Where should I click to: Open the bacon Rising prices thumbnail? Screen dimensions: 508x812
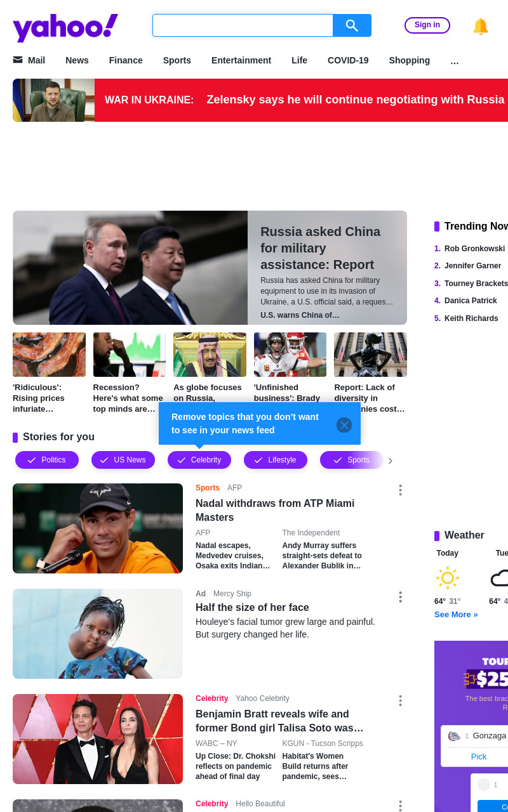coord(49,355)
